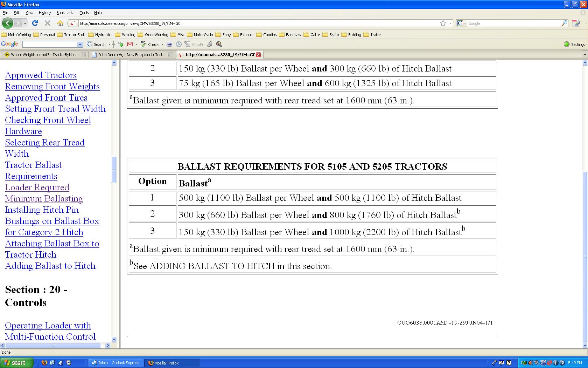Expand the Google Search button dropdown arrow
Viewport: 588px width, 368px height.
109,45
